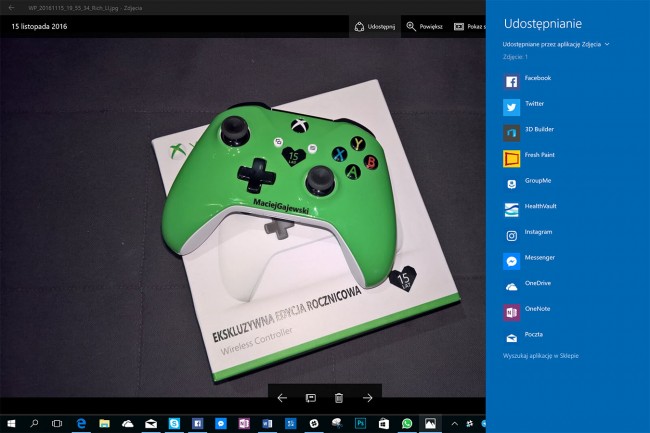The width and height of the screenshot is (650, 433).
Task: Open Mail app from the taskbar
Action: 151,423
